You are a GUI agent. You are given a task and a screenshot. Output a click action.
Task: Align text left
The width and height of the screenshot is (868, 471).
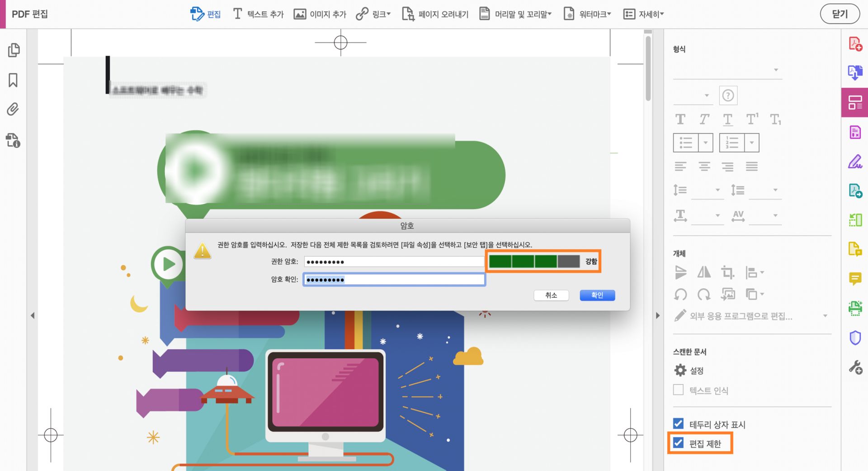click(680, 167)
